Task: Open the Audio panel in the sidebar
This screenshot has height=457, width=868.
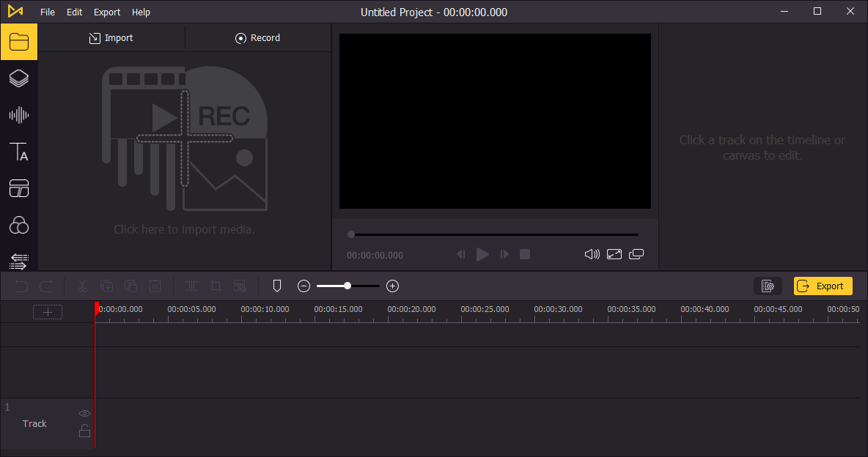Action: tap(19, 115)
